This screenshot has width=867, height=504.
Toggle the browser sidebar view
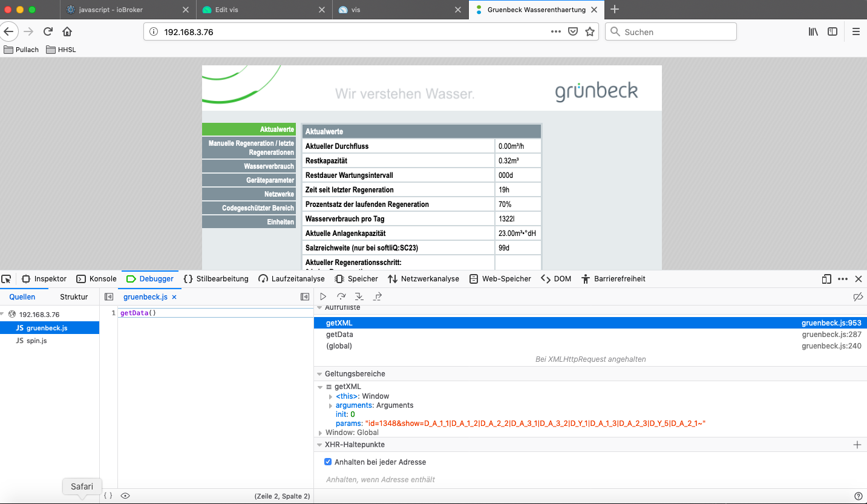click(x=833, y=32)
